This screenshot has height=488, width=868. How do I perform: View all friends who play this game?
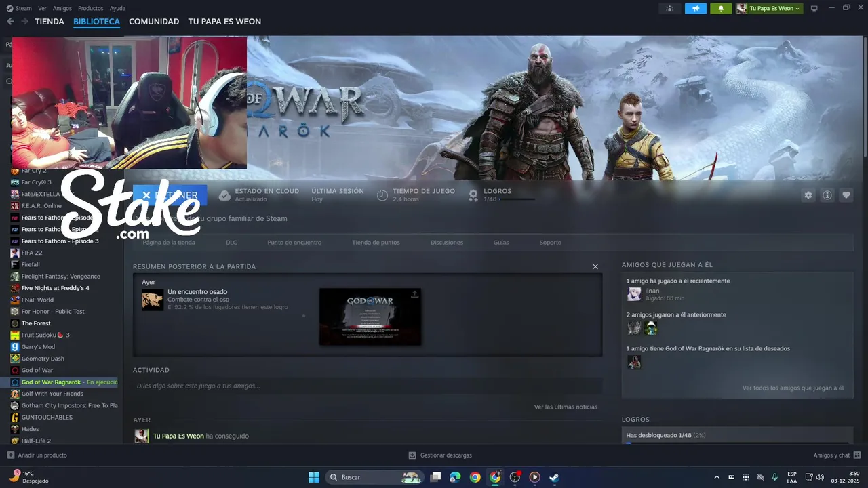click(x=793, y=388)
